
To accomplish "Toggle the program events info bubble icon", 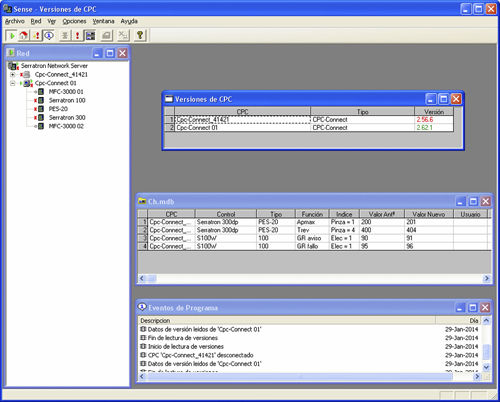I will coord(49,35).
